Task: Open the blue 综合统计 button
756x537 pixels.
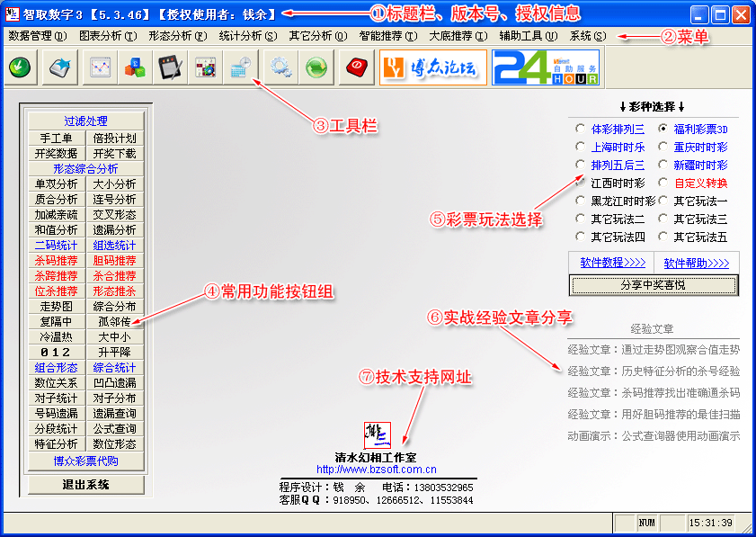Action: (115, 368)
